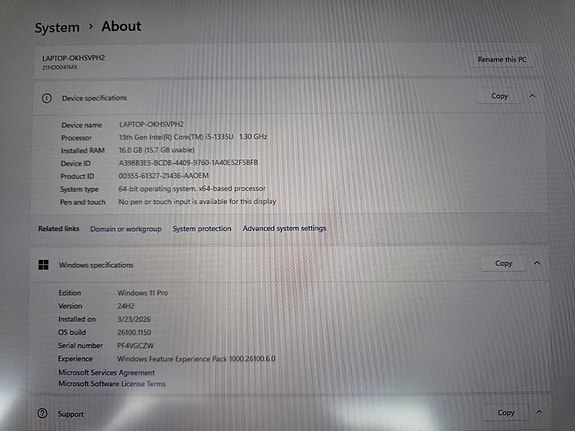Collapse the Support section chevron
The height and width of the screenshot is (431, 575).
539,412
